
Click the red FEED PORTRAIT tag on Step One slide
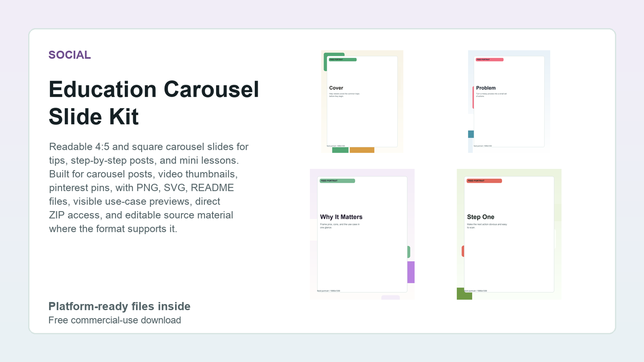[x=484, y=181]
